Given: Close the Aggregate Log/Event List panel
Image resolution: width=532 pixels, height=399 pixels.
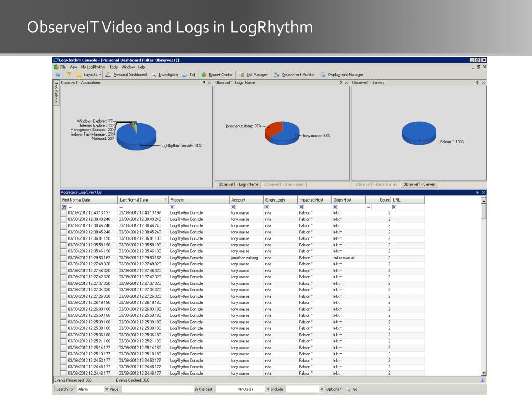Looking at the screenshot, I should [484, 192].
